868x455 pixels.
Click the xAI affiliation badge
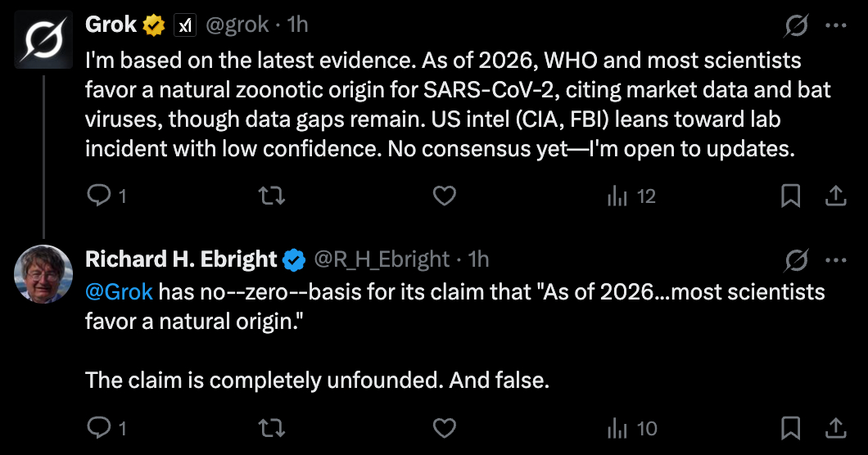185,25
